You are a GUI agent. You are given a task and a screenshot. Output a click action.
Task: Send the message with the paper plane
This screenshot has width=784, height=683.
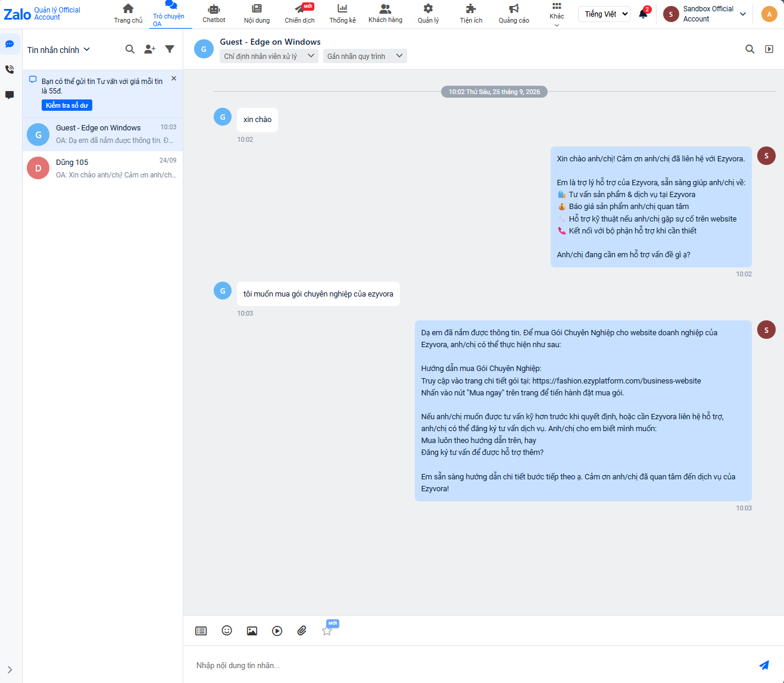point(764,665)
